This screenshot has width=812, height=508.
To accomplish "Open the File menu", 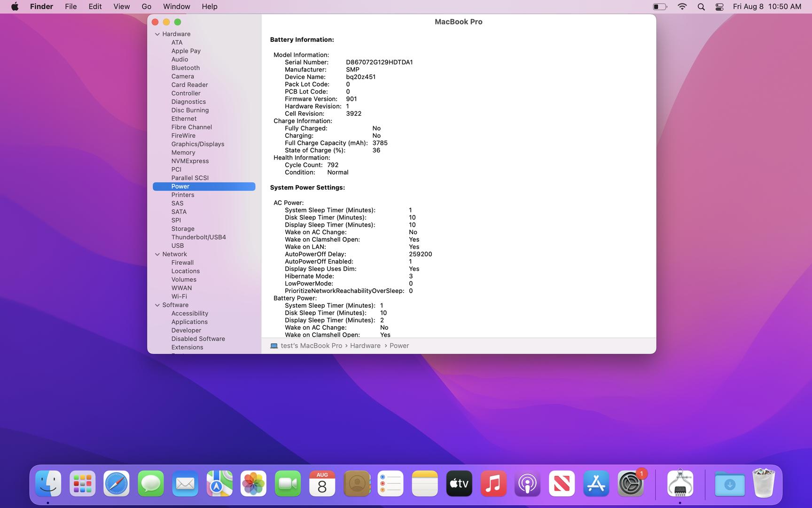I will tap(71, 7).
